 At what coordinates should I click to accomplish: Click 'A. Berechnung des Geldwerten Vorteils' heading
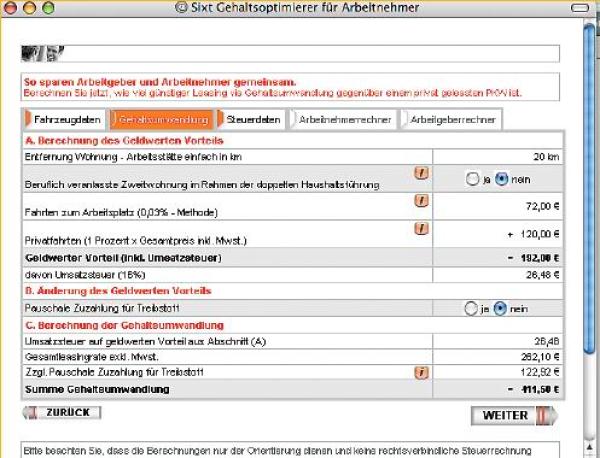124,141
